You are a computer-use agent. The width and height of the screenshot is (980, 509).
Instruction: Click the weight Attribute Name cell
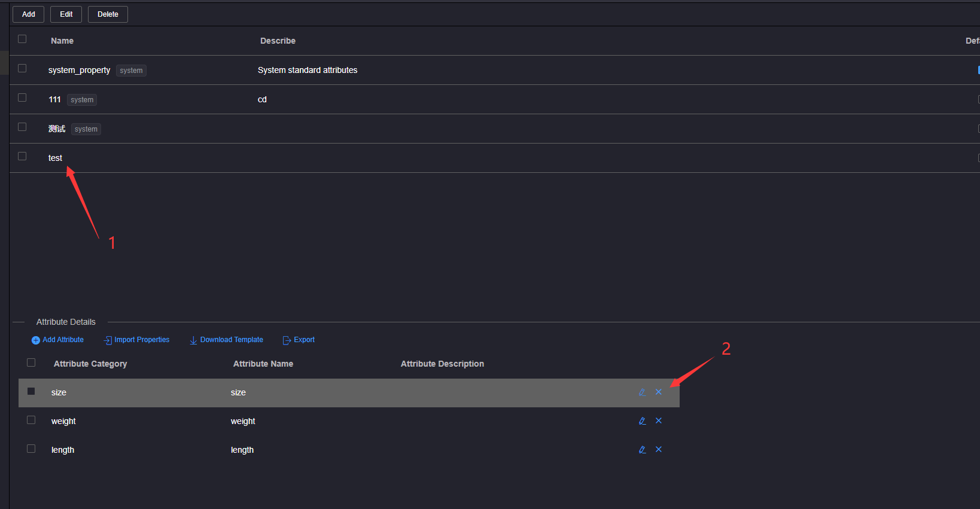pos(243,421)
